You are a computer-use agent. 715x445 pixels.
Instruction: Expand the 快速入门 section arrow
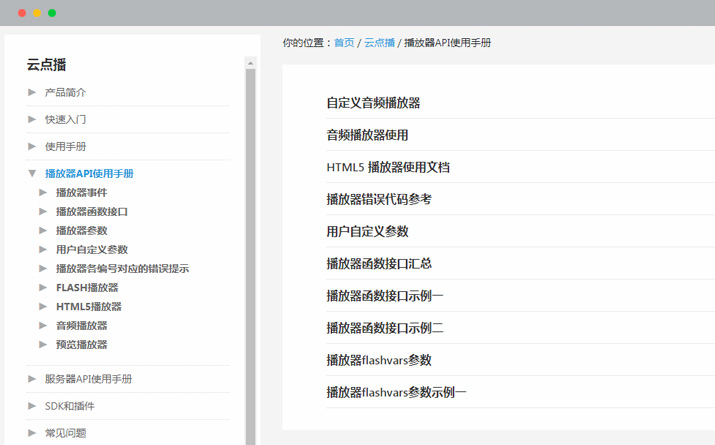click(x=32, y=120)
